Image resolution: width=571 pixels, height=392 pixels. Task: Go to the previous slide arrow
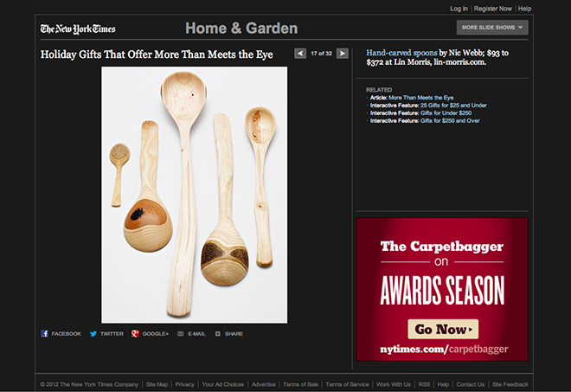[x=300, y=54]
